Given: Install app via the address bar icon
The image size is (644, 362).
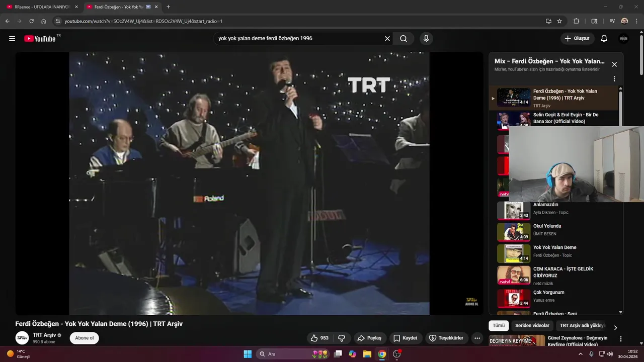Looking at the screenshot, I should point(548,21).
